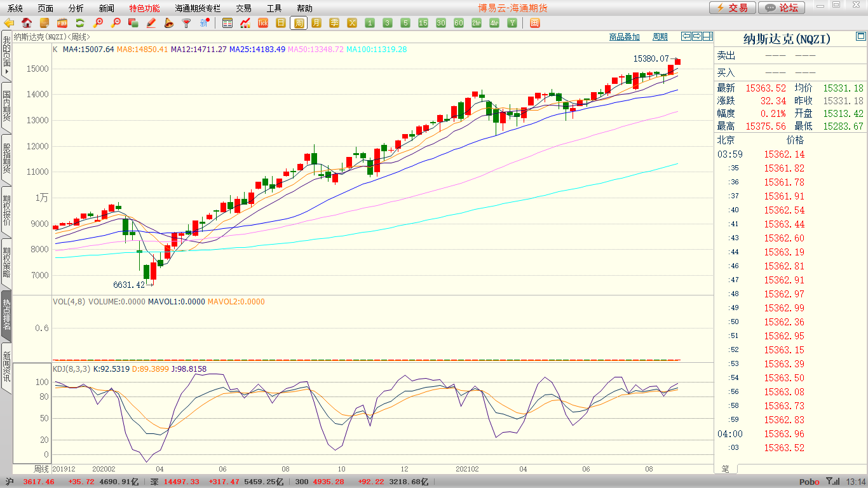868x488 pixels.
Task: Open the 商品叠加 overlay link
Action: coord(624,37)
